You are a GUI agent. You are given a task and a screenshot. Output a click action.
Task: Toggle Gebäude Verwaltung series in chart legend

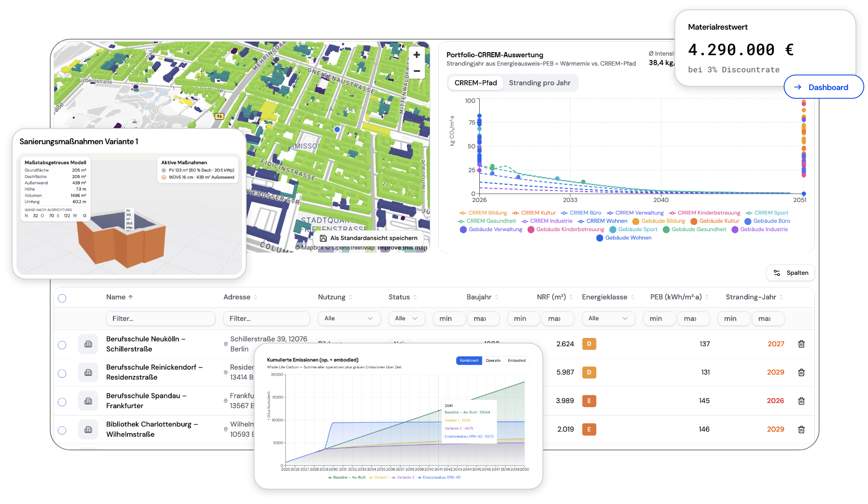click(x=491, y=230)
